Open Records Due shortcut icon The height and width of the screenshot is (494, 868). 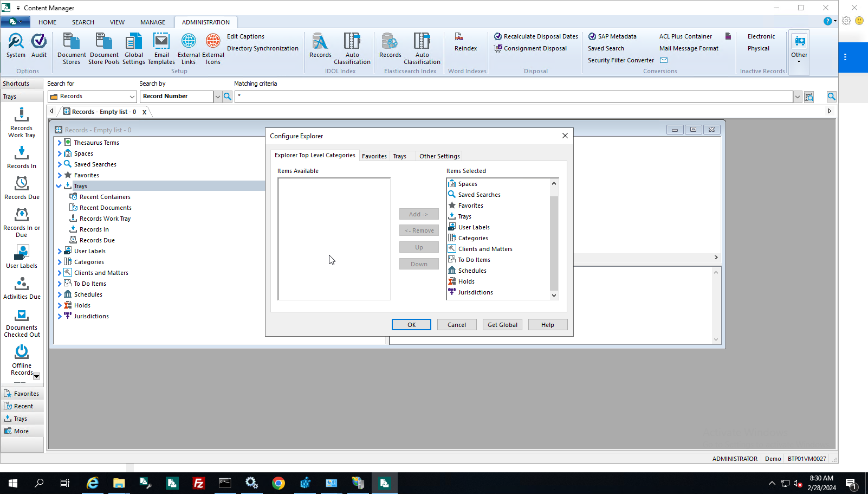[x=22, y=188]
